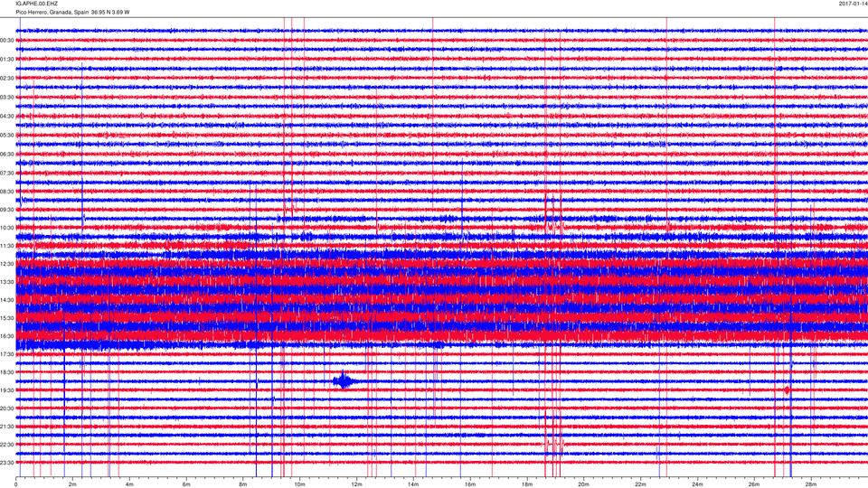Click the 15:30 time label
Image resolution: width=868 pixels, height=488 pixels.
[x=7, y=318]
